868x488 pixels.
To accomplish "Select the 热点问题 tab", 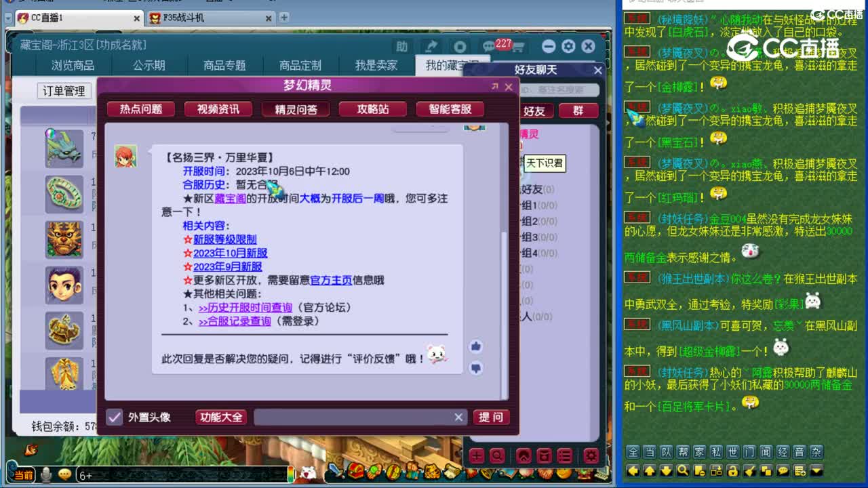I will point(141,109).
